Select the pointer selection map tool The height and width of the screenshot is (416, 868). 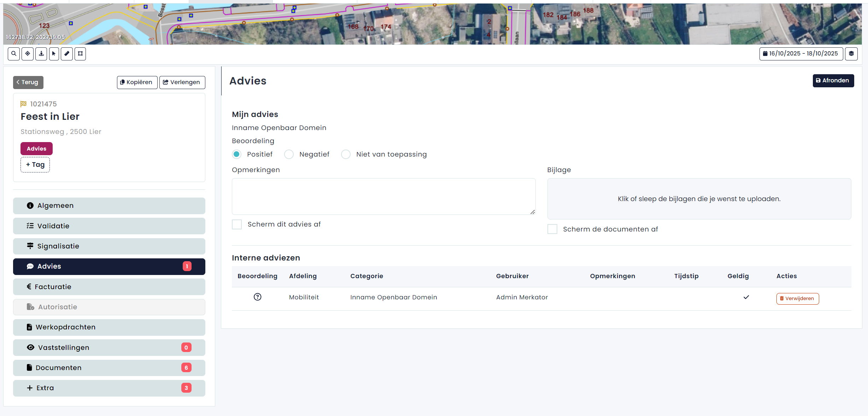(x=54, y=54)
